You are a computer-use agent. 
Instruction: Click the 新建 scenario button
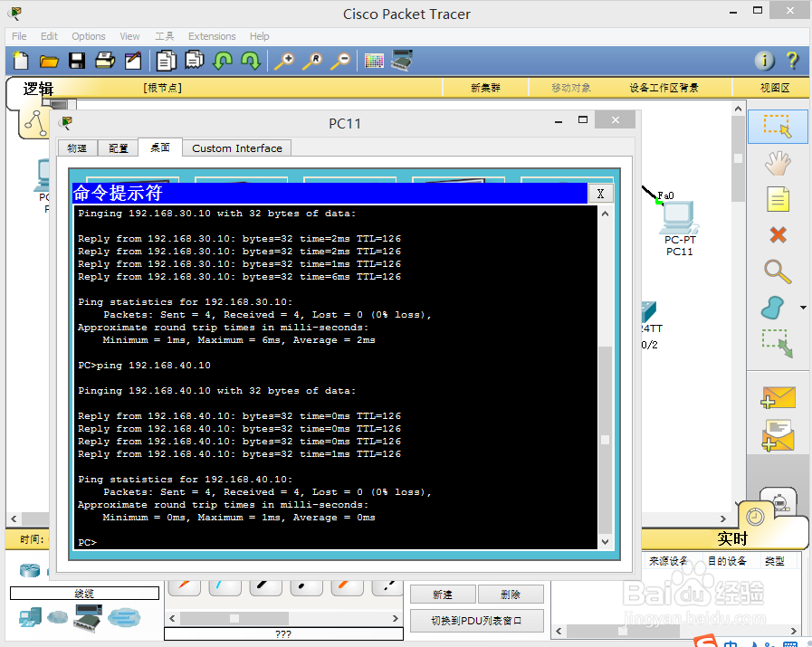tap(443, 595)
